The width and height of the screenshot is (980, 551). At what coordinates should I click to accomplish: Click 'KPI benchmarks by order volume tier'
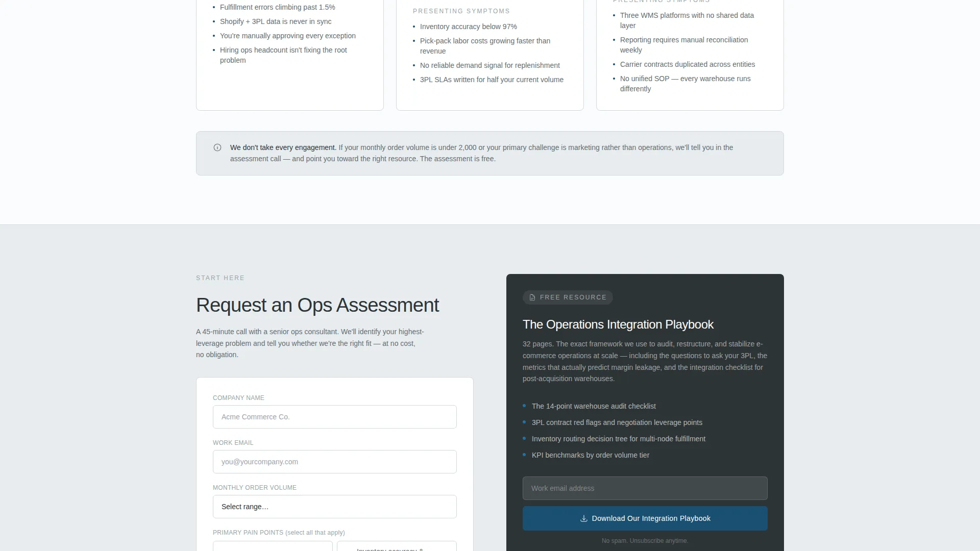point(591,455)
